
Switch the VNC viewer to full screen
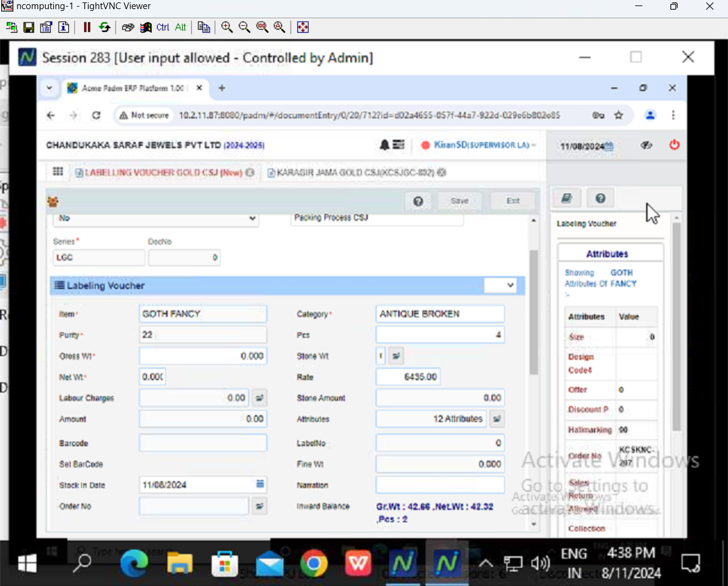303,27
